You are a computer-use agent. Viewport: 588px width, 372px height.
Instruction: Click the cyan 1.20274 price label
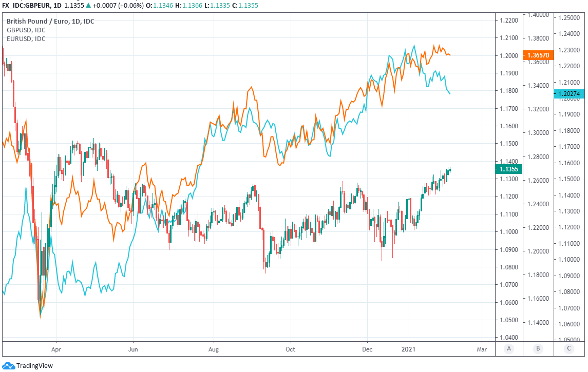click(x=569, y=93)
